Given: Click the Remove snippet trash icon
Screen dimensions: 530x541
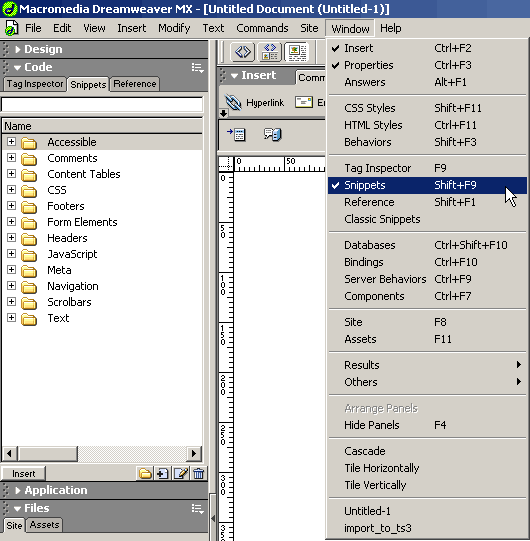Looking at the screenshot, I should (x=198, y=473).
